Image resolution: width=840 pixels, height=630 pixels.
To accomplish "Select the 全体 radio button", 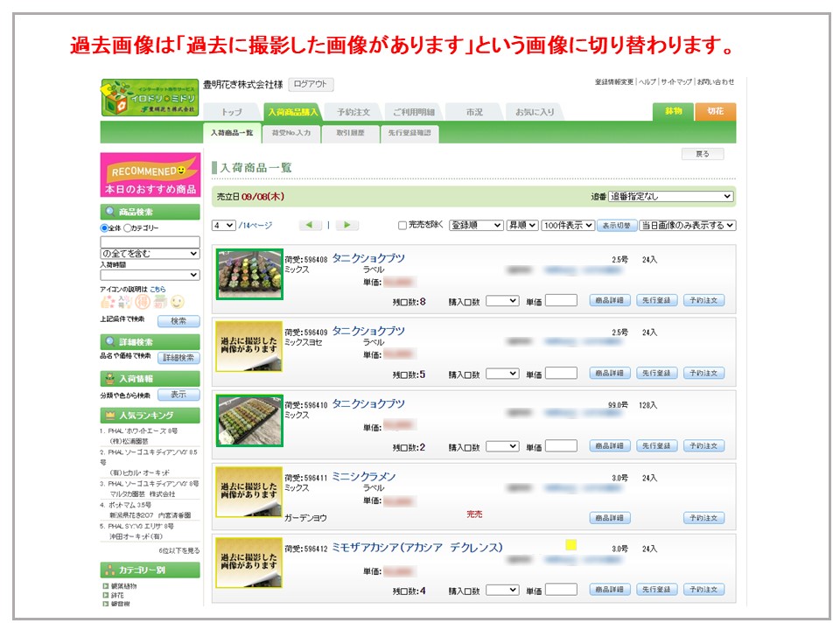I will (104, 228).
